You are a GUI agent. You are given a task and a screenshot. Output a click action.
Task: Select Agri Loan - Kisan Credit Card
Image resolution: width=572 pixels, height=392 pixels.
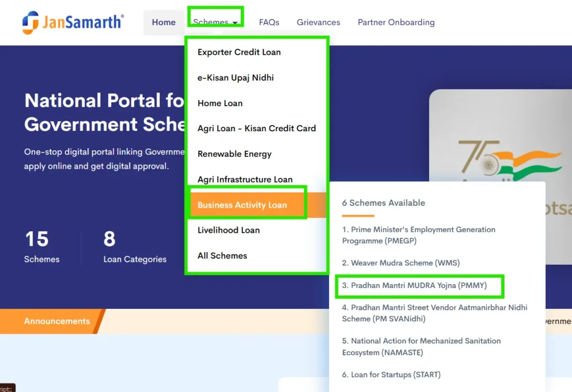256,128
